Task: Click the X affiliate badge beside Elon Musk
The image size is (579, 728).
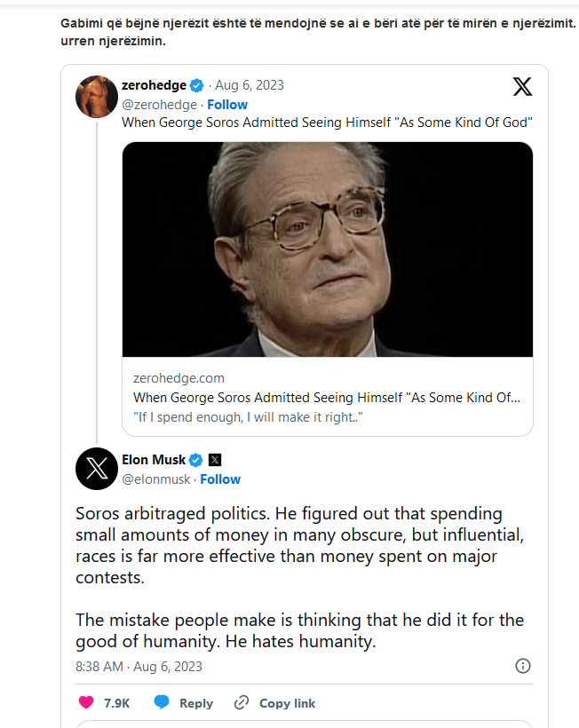Action: click(215, 460)
